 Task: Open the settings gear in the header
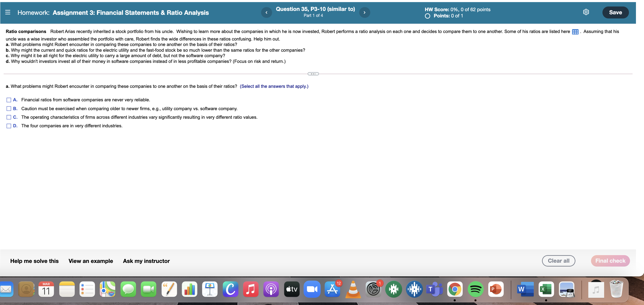[586, 12]
